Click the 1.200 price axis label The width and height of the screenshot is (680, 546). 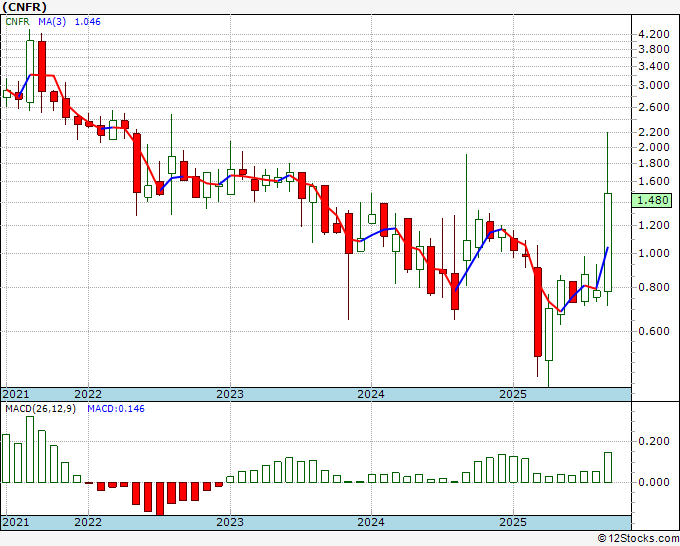[654, 225]
